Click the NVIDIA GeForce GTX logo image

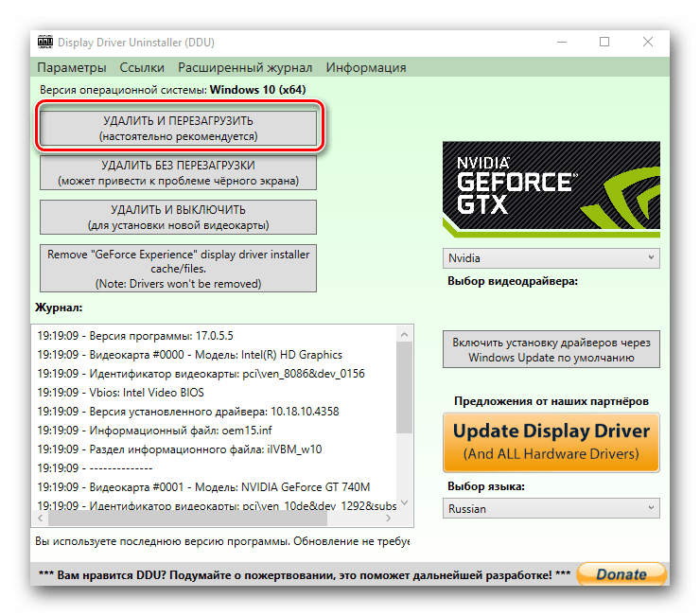551,189
